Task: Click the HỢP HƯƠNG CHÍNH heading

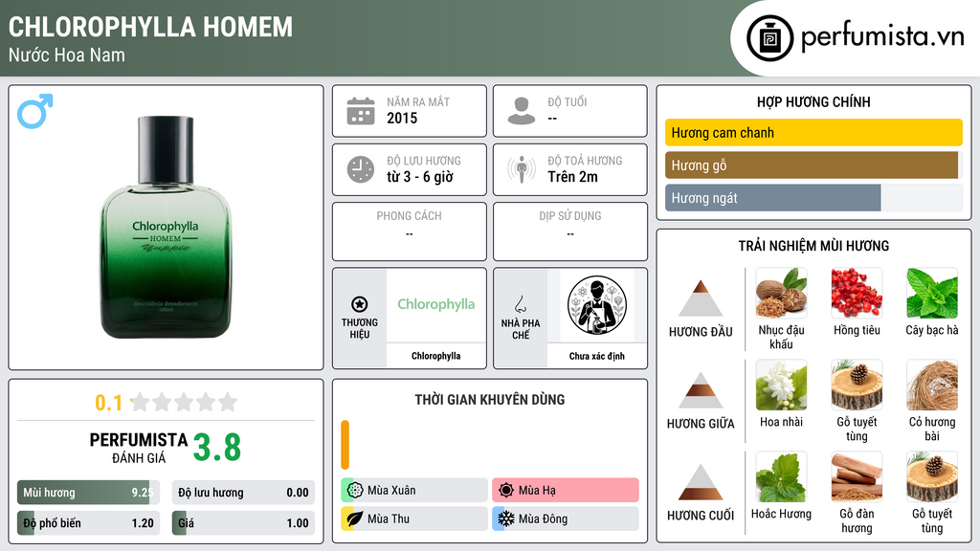Action: pos(813,101)
